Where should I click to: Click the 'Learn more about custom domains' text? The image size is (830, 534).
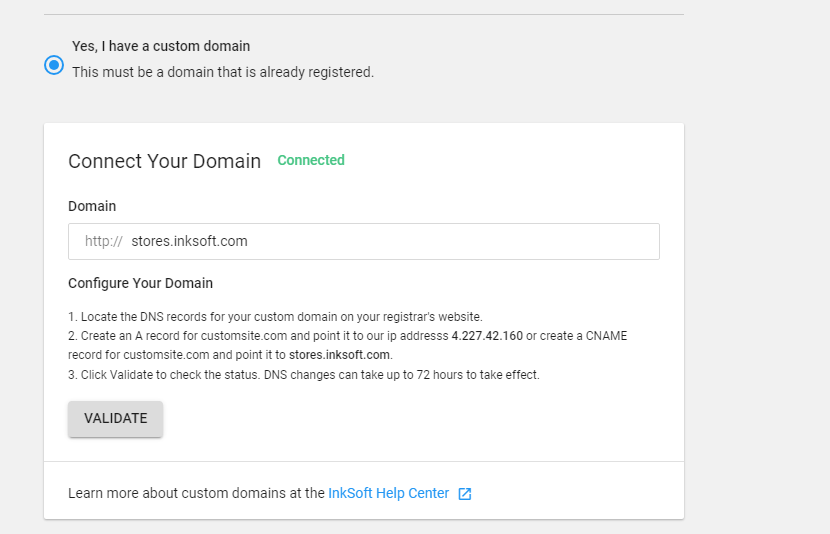(x=196, y=493)
